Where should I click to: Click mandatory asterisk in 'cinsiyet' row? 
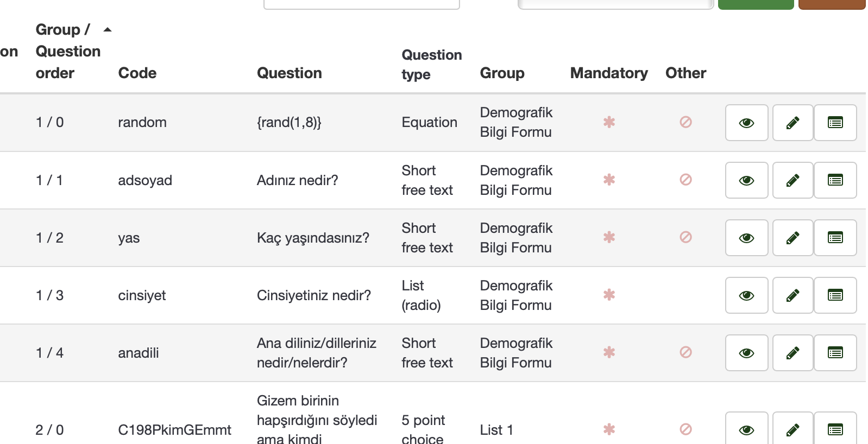click(x=609, y=295)
